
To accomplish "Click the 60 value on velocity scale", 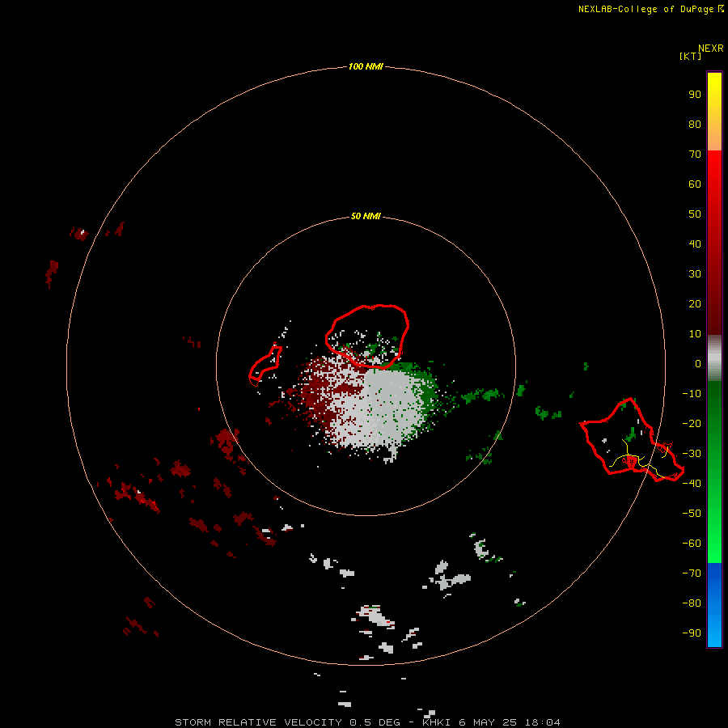I will (x=695, y=184).
